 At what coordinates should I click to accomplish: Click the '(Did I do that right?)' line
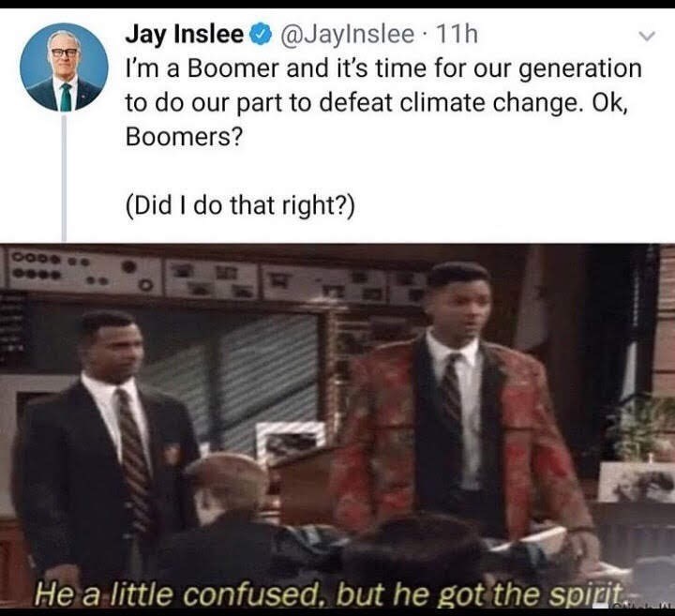[240, 205]
